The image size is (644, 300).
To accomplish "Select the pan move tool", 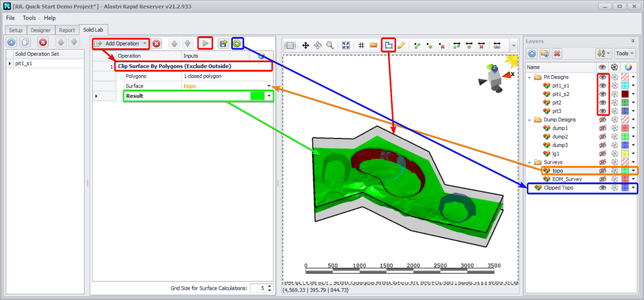I will tap(305, 46).
